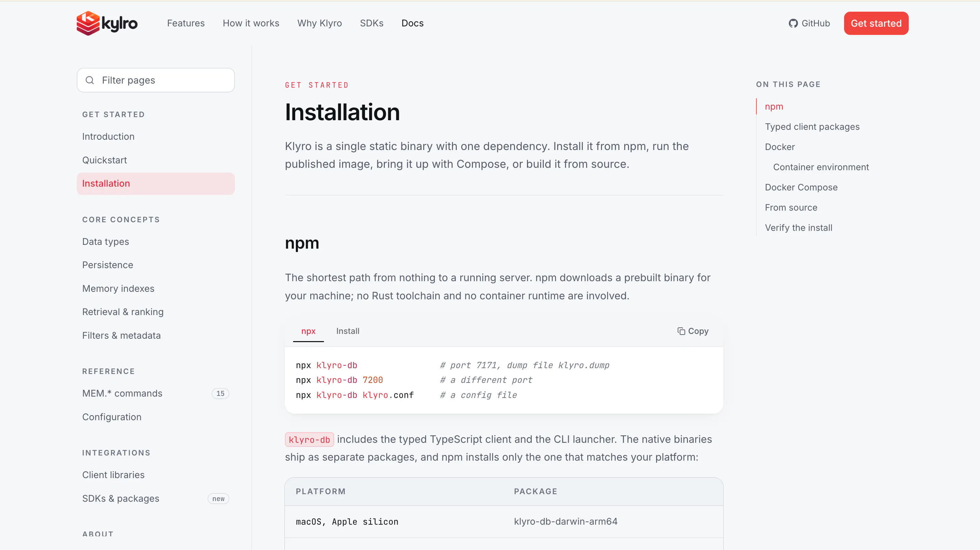
Task: Open Docs nav item
Action: tap(412, 23)
